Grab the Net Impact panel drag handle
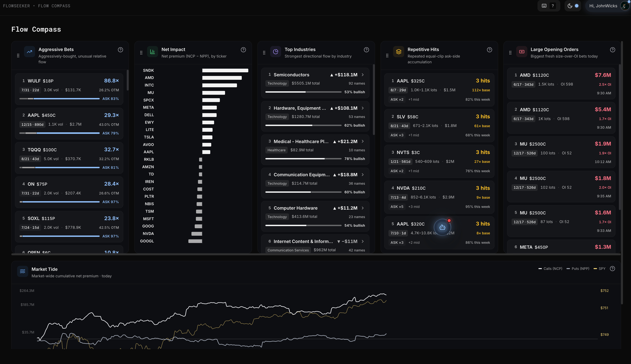 tap(141, 53)
